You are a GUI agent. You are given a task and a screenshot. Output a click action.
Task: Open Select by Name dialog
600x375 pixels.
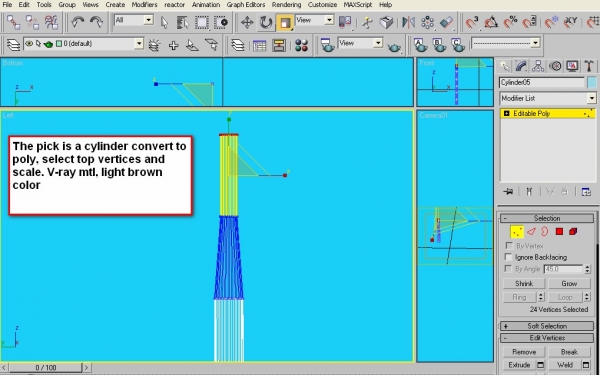click(183, 23)
